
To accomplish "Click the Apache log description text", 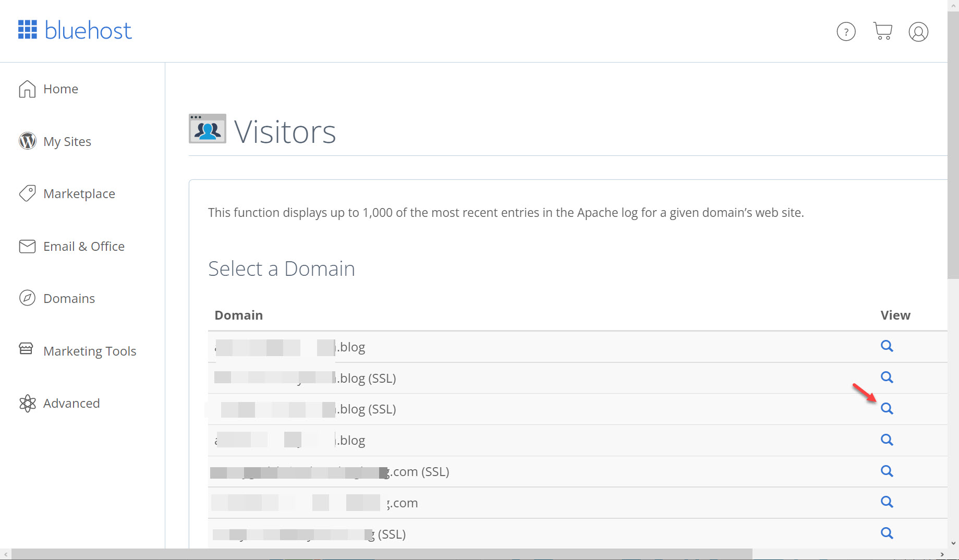I will (506, 213).
